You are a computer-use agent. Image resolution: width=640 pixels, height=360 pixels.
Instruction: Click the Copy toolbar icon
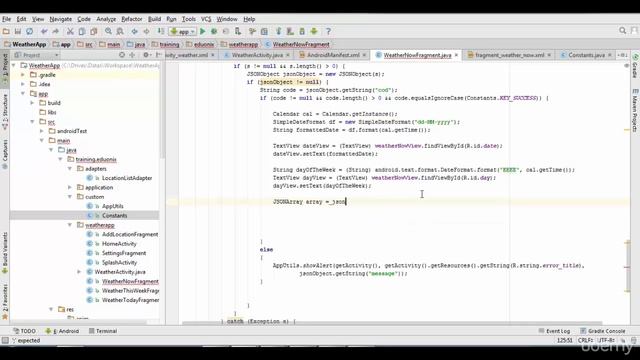click(82, 31)
